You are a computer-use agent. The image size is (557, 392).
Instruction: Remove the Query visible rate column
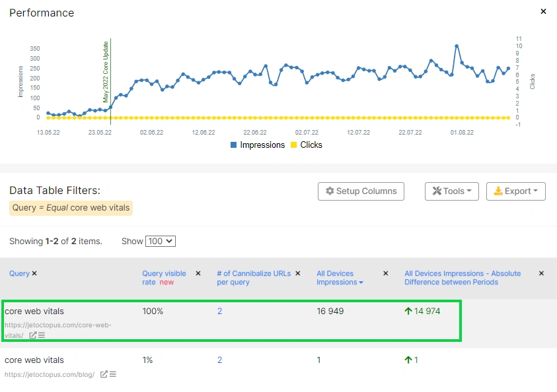coord(198,273)
